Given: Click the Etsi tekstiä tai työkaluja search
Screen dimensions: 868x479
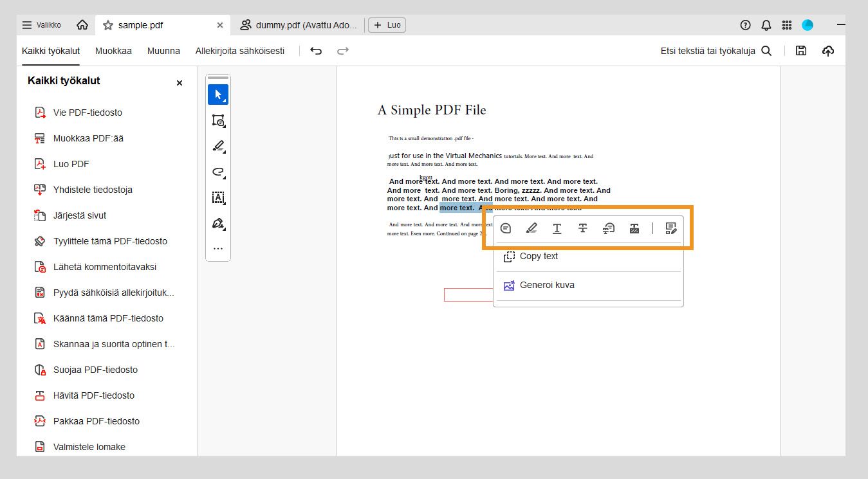Looking at the screenshot, I should (716, 51).
